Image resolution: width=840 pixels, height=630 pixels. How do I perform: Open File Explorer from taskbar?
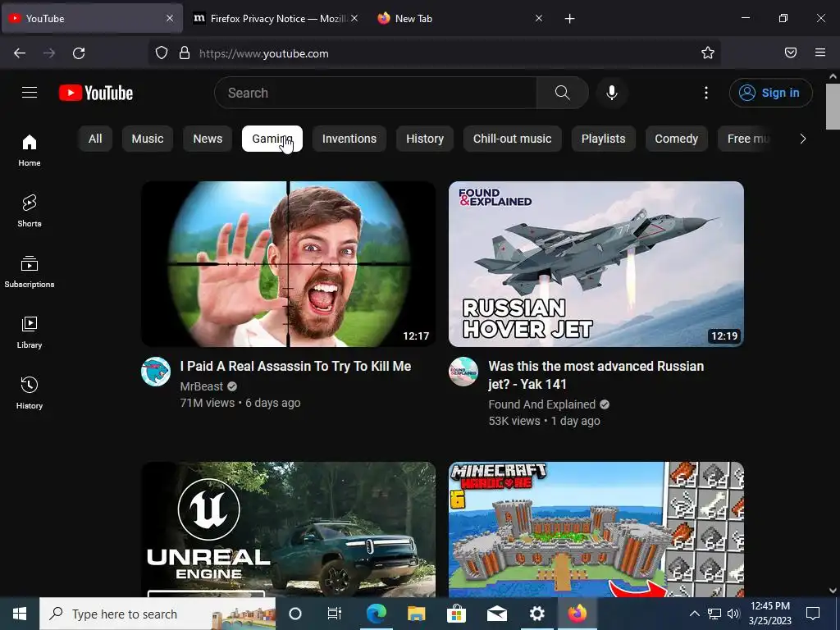pos(416,614)
